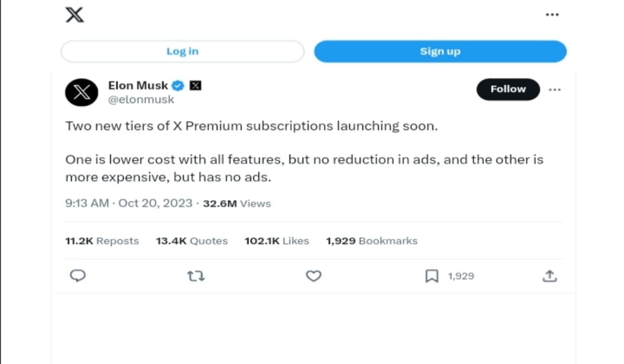This screenshot has height=364, width=624.
Task: Repost the tweet with the arrows icon
Action: point(196,276)
